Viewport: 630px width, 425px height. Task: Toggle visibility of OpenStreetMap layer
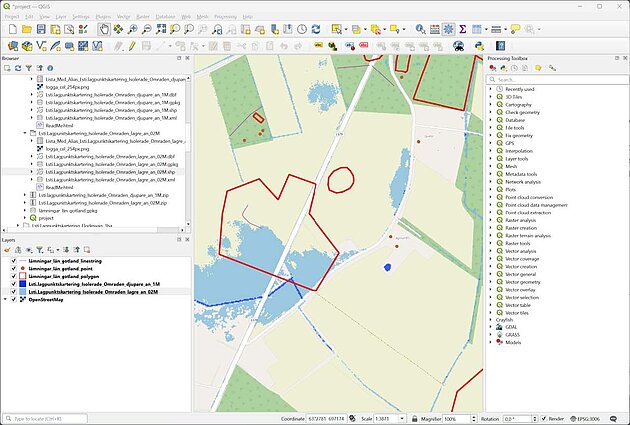[x=14, y=300]
